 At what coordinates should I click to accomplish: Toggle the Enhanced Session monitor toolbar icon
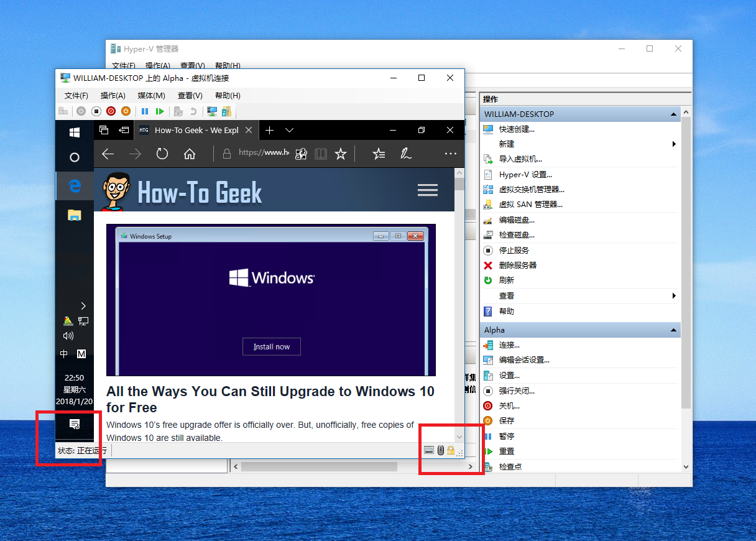(x=212, y=111)
